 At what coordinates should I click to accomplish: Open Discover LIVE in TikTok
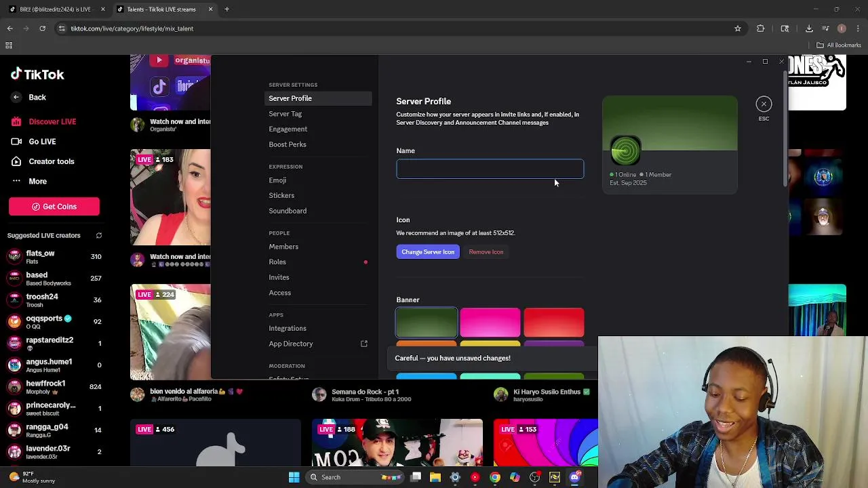point(44,121)
